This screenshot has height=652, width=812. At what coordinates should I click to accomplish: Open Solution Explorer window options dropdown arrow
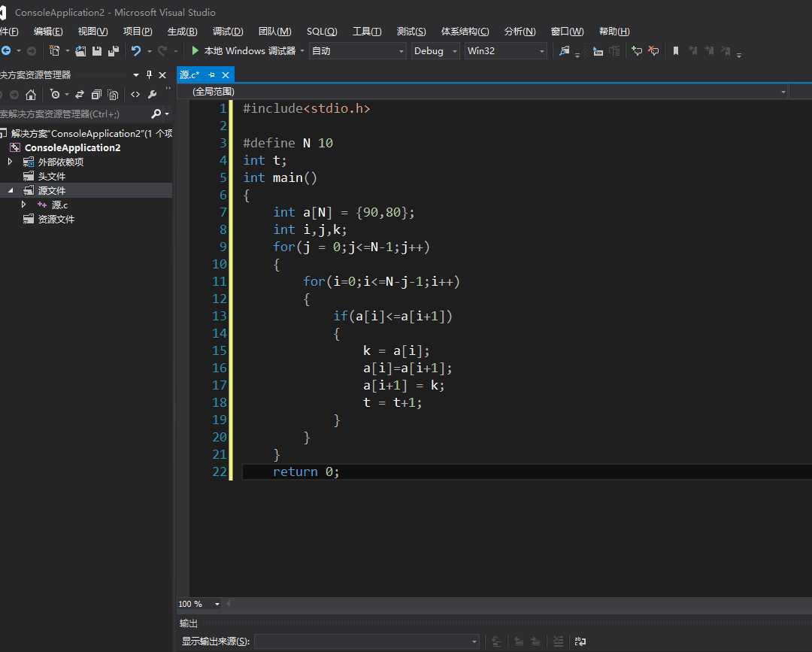pos(135,75)
